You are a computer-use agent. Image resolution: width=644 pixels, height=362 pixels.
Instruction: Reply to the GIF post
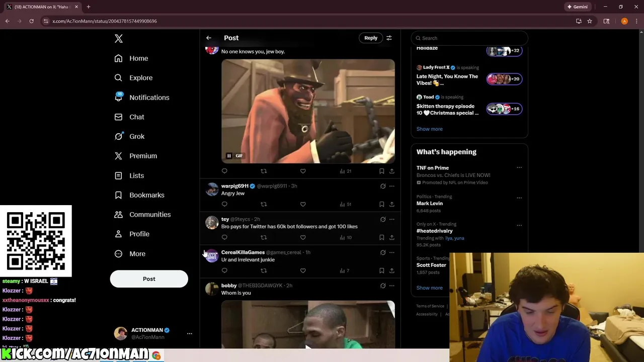(224, 171)
